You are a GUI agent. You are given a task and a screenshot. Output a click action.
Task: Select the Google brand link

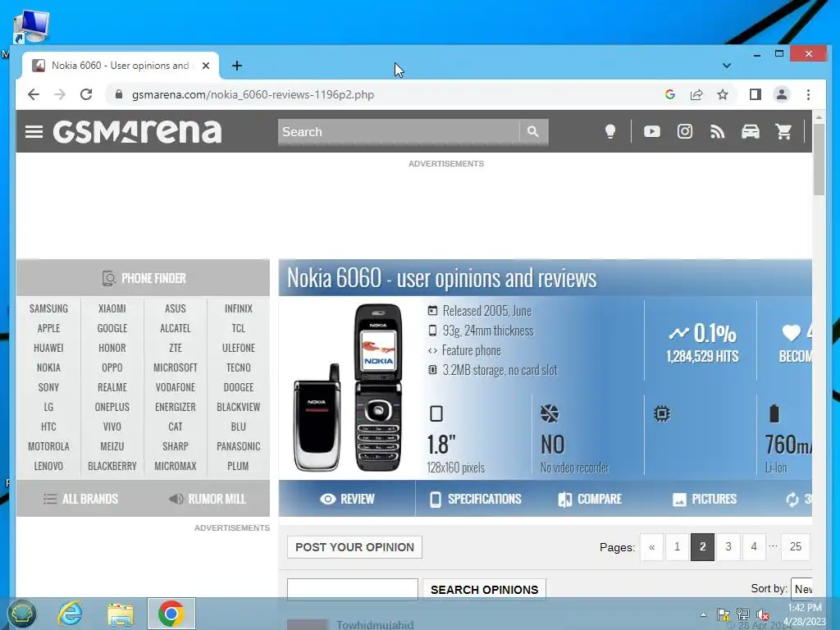coord(112,328)
